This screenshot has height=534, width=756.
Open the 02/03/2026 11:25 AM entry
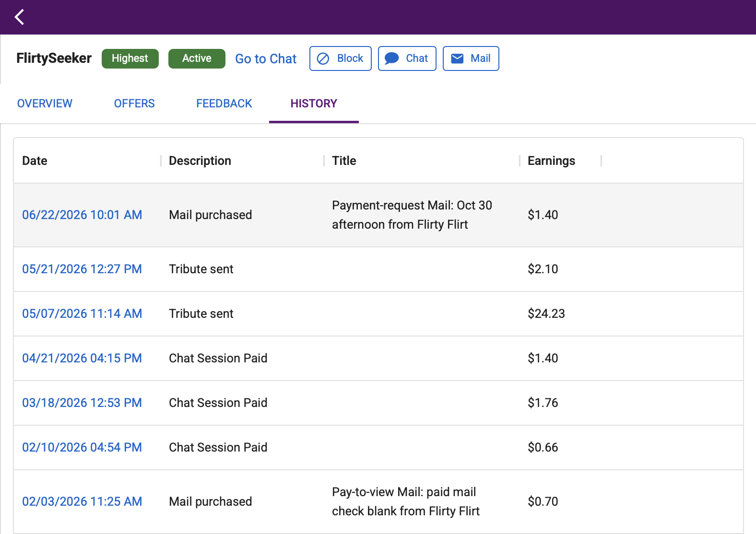click(82, 501)
